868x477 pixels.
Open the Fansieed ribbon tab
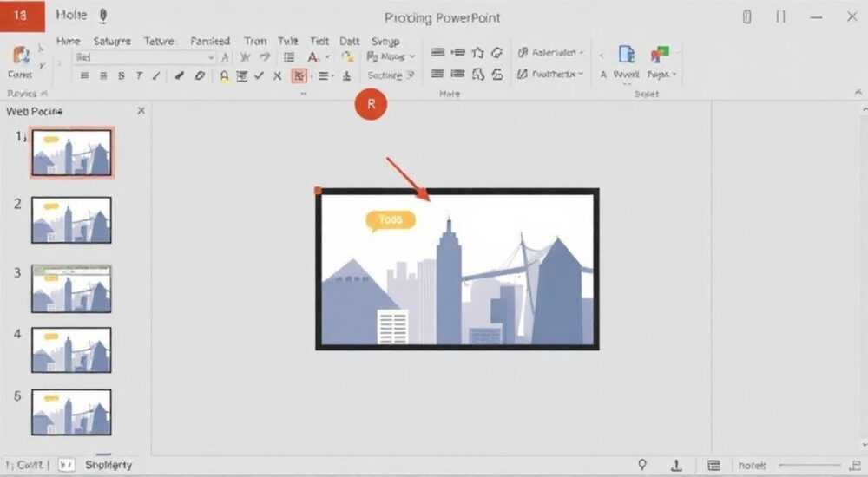click(x=210, y=41)
